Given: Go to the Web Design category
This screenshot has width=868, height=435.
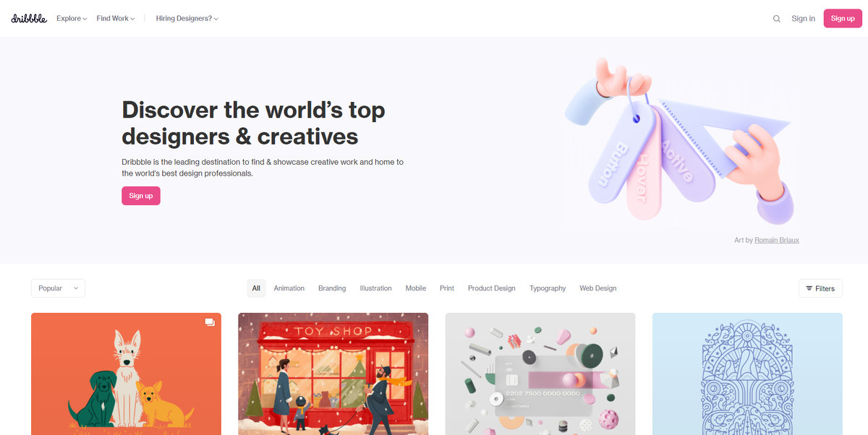Looking at the screenshot, I should 598,288.
